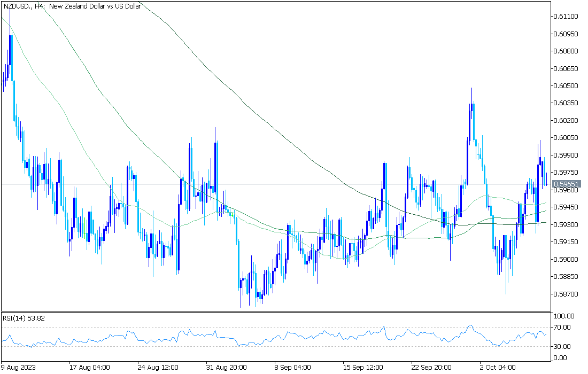Image resolution: width=588 pixels, height=374 pixels.
Task: Click the RSI 100.00 scale label
Action: coord(564,316)
